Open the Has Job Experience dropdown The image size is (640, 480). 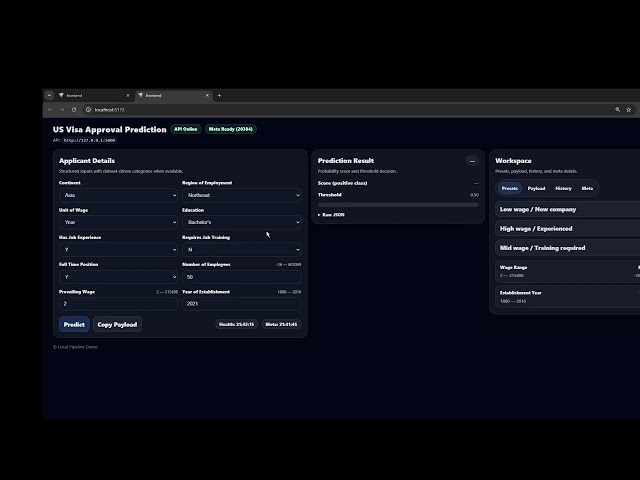[x=118, y=249]
